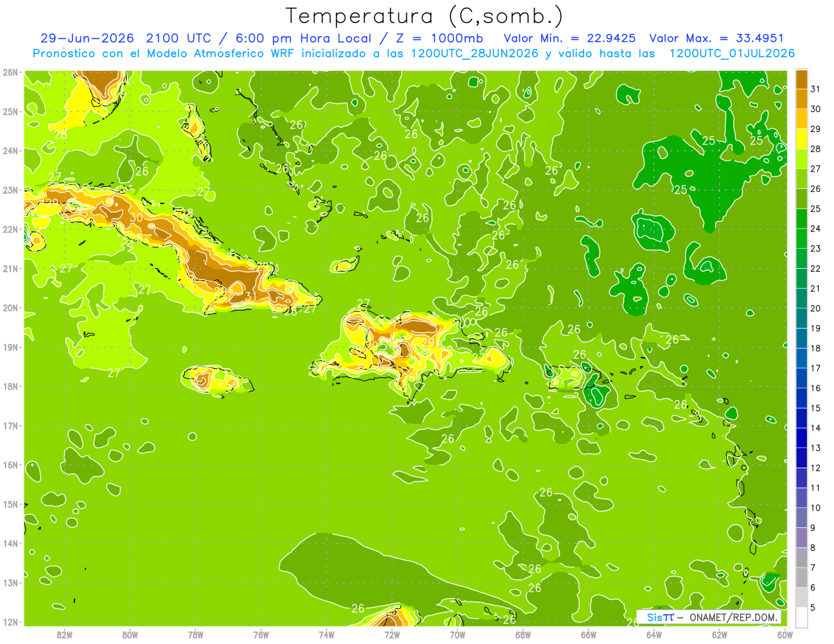834x644 pixels.
Task: Click longitude axis label "74W"
Action: tap(327, 634)
